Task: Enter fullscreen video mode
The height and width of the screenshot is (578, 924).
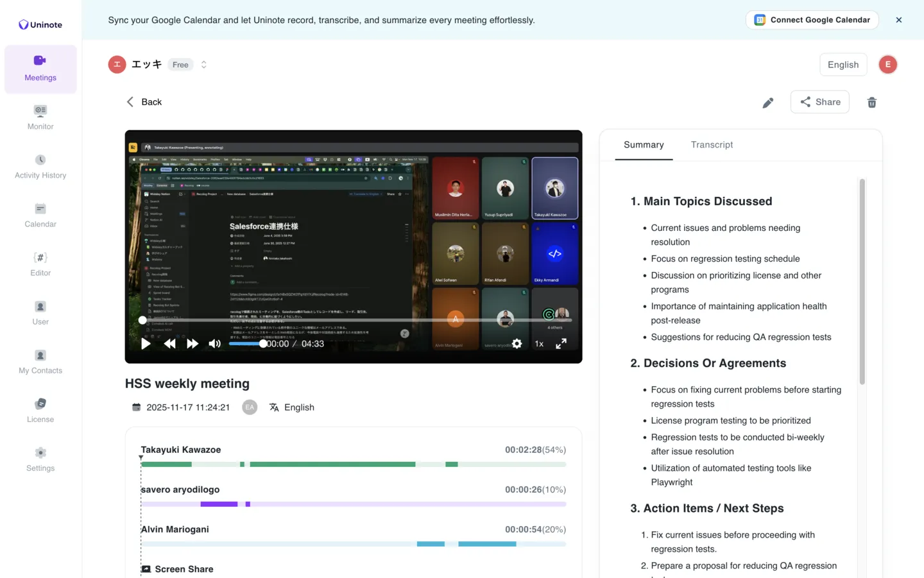Action: [561, 344]
